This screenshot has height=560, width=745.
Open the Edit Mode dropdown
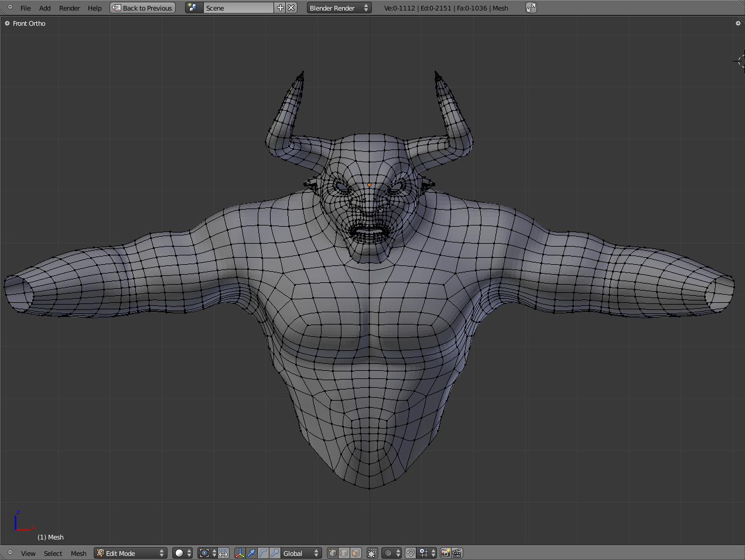pos(131,553)
